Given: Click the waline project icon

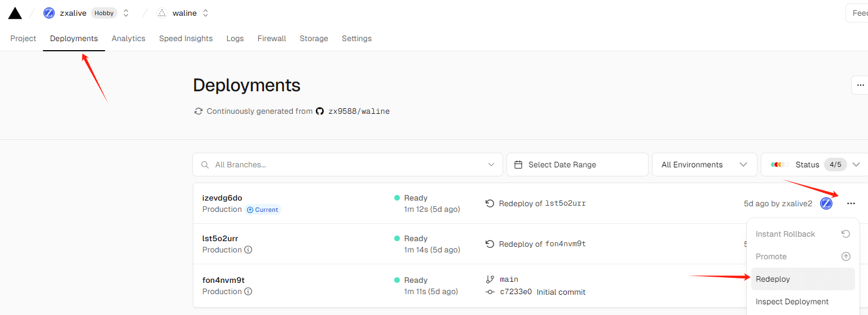Looking at the screenshot, I should coord(162,13).
